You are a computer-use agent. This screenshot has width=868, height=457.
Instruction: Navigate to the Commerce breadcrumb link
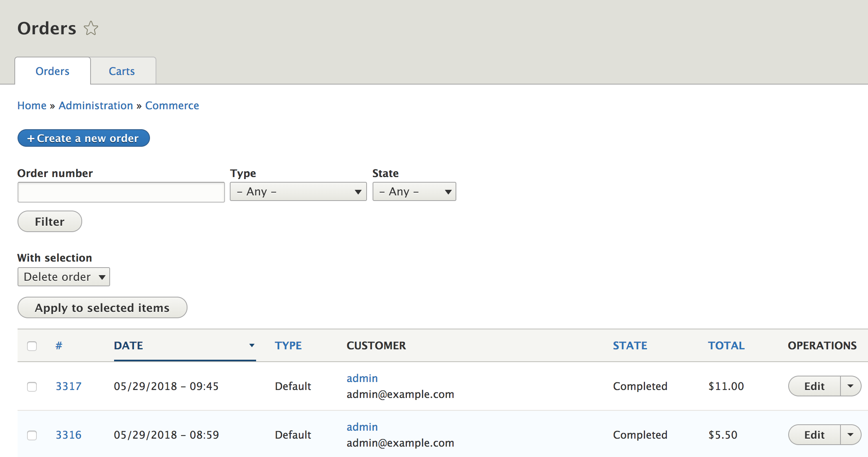click(x=172, y=105)
